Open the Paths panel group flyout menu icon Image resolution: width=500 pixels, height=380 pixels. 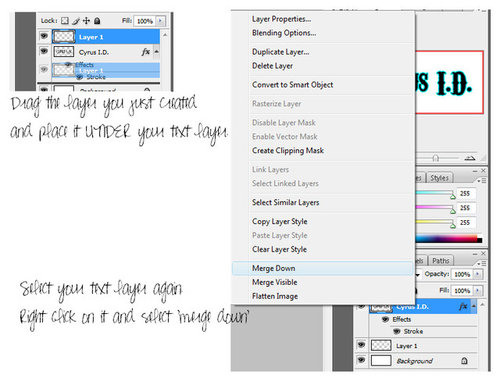tap(482, 263)
